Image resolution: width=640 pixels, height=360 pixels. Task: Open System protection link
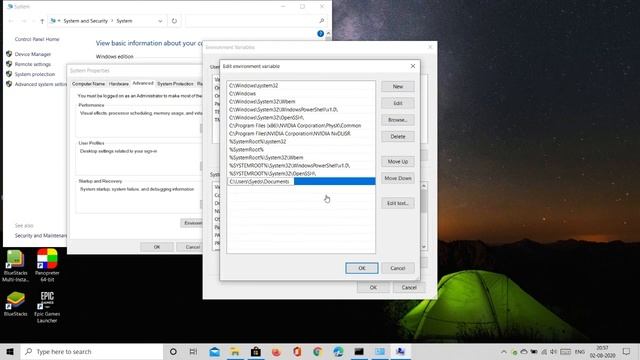[35, 74]
